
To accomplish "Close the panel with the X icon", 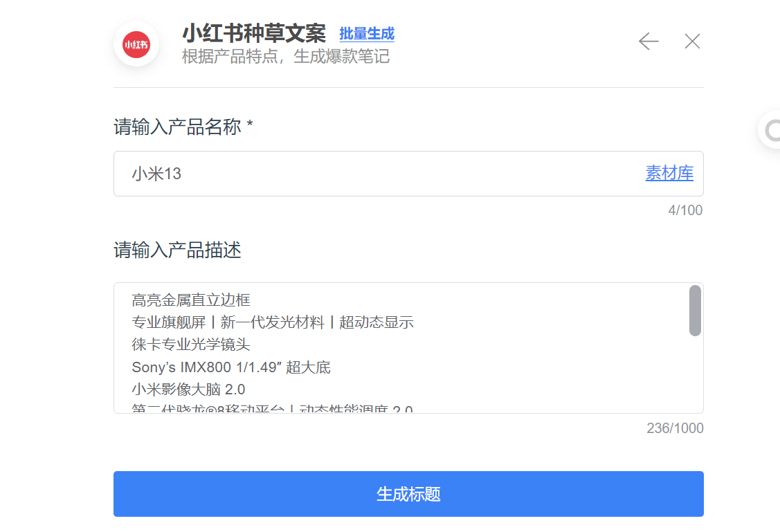I will pos(692,42).
